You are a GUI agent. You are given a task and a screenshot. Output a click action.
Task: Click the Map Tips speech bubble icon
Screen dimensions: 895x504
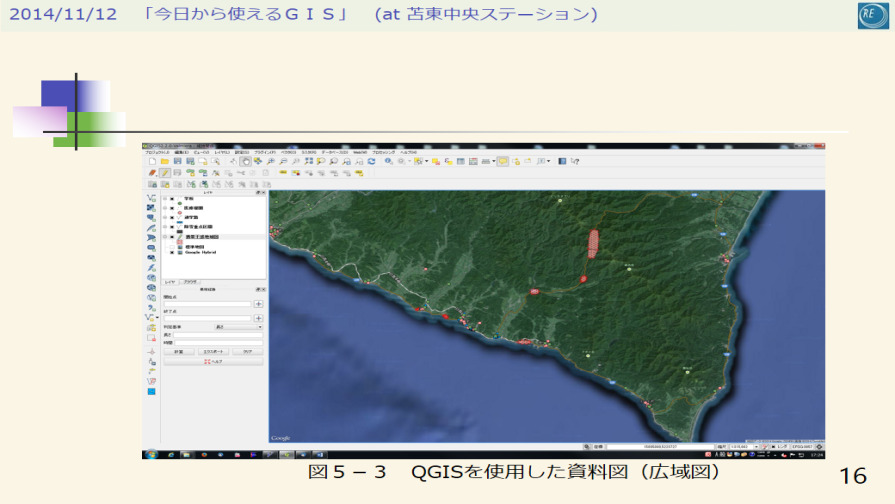[503, 161]
